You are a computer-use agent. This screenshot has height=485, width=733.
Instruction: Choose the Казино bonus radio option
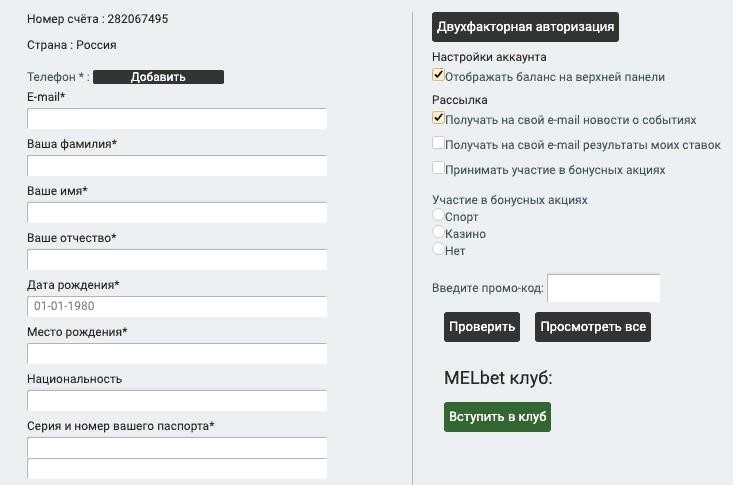(x=438, y=232)
